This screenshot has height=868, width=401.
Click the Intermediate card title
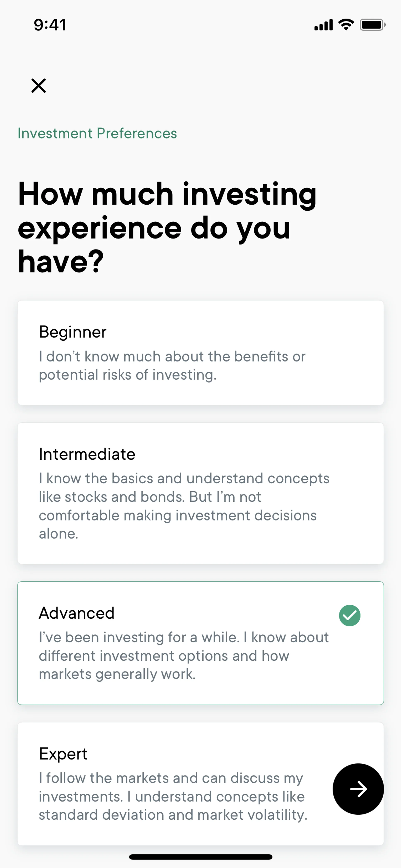[87, 454]
